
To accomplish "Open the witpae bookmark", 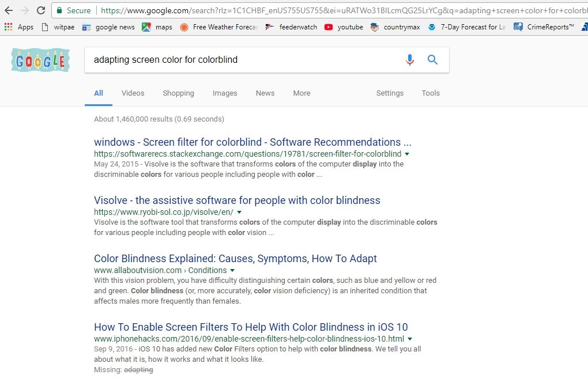I will [x=58, y=27].
